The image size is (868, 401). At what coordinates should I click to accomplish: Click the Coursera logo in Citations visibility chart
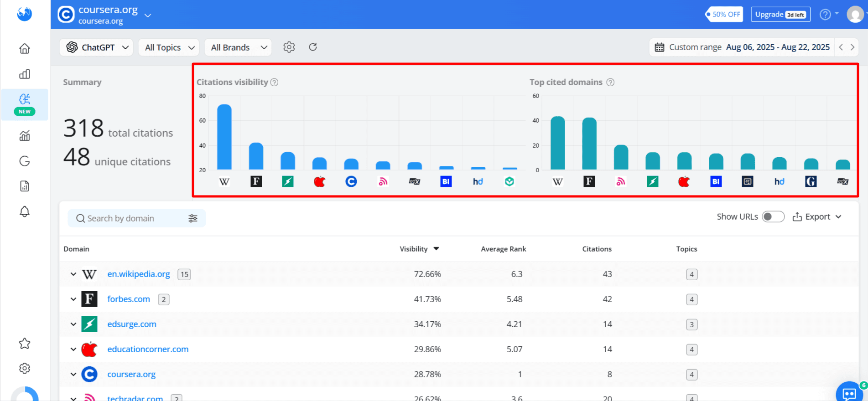[x=351, y=182]
